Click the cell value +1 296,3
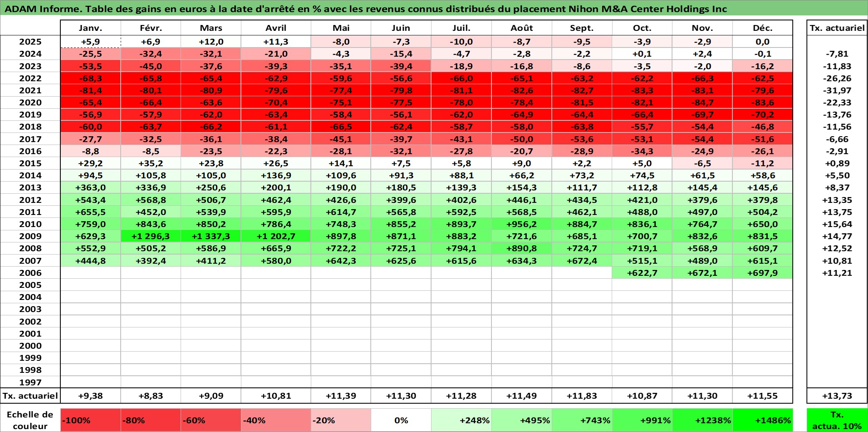868x432 pixels. click(x=151, y=236)
